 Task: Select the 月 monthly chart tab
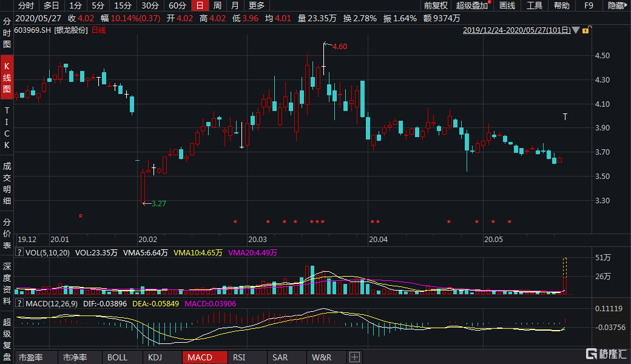(235, 5)
